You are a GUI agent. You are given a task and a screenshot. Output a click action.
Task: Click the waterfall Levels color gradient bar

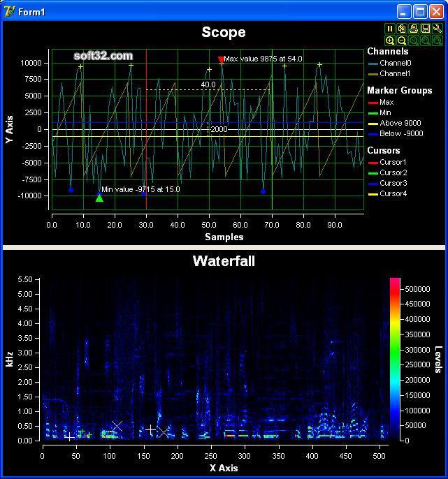(394, 359)
